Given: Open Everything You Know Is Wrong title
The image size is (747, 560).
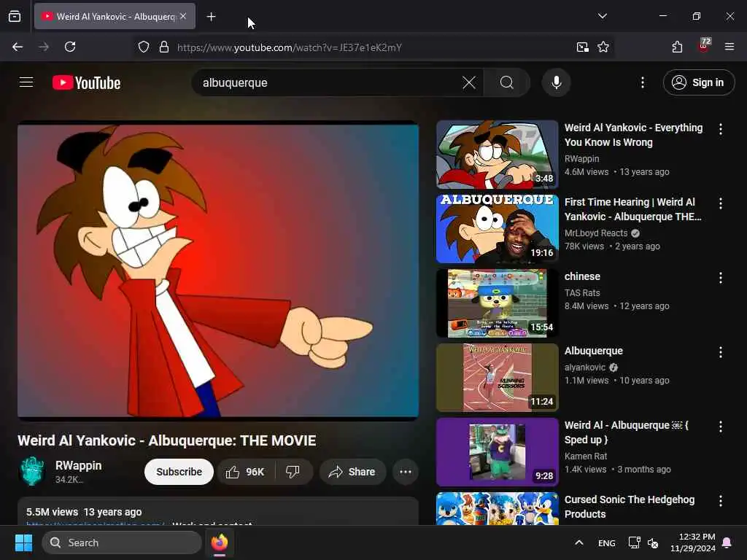Looking at the screenshot, I should point(634,135).
